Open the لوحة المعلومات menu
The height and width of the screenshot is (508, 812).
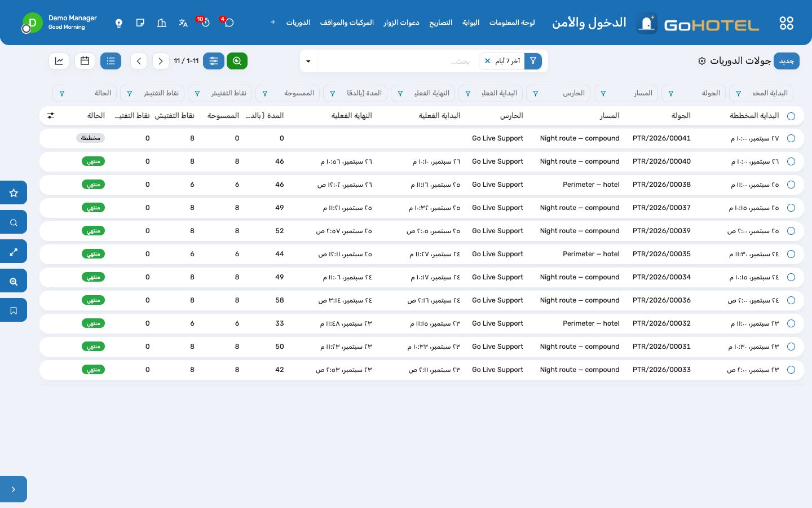click(512, 23)
